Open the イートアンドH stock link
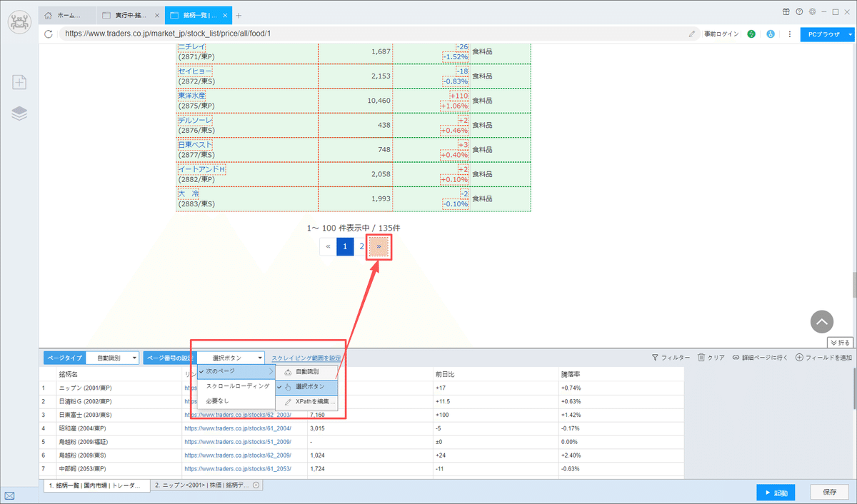 [x=201, y=169]
